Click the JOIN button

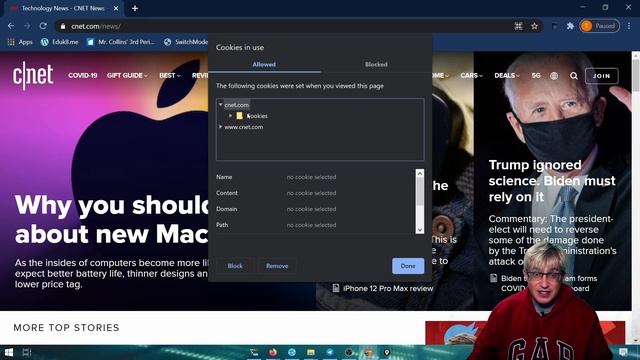602,76
